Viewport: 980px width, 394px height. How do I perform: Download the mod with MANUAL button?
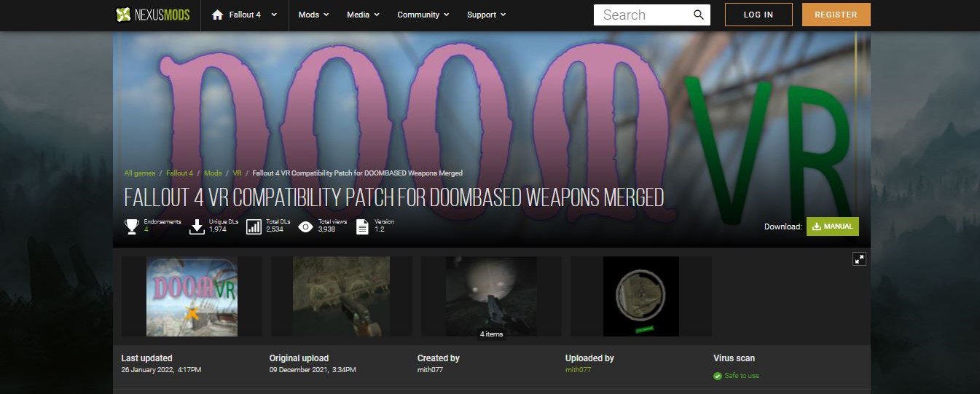832,226
